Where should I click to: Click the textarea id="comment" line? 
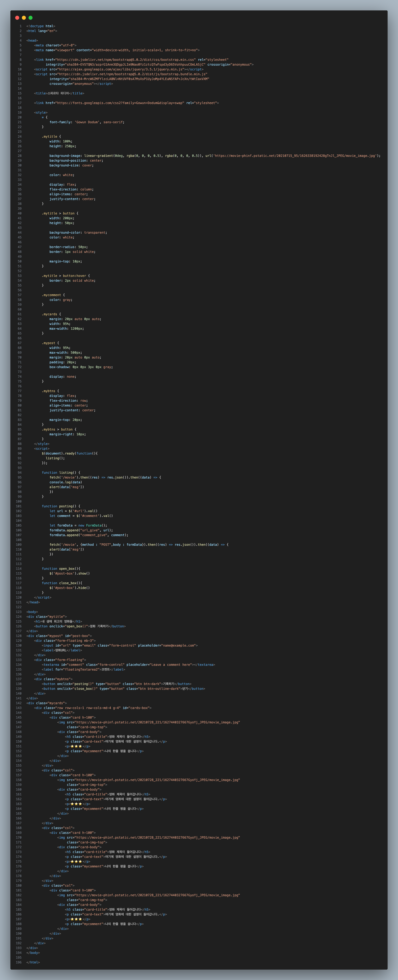pyautogui.click(x=128, y=665)
